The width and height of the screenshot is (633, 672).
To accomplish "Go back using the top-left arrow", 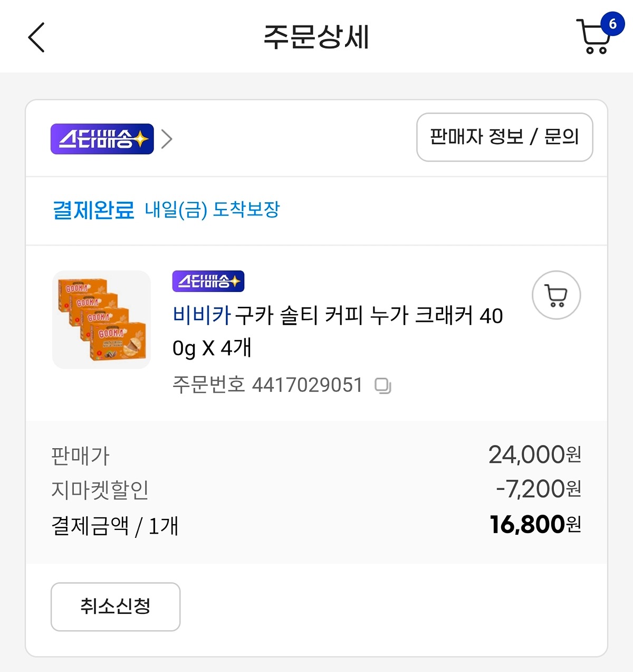I will [x=36, y=37].
